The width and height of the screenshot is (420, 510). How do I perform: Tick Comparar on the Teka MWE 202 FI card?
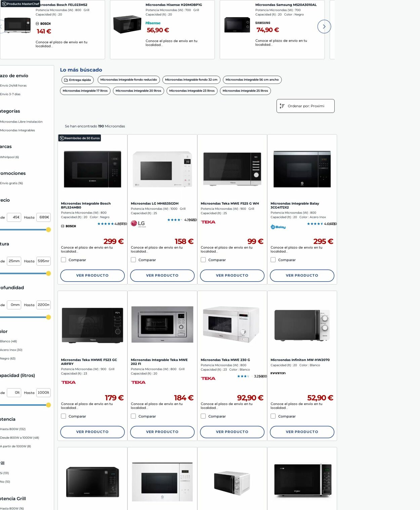[133, 416]
